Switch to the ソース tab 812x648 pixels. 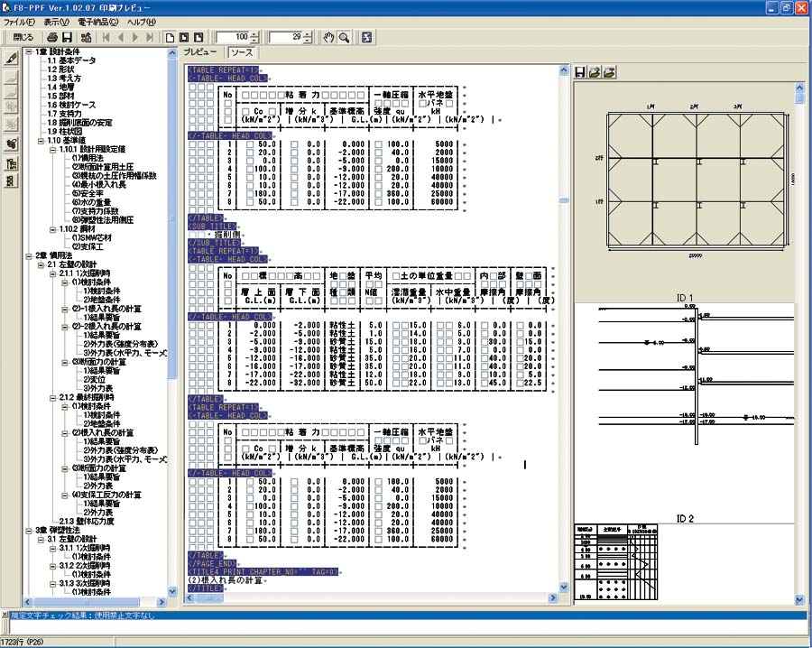242,52
